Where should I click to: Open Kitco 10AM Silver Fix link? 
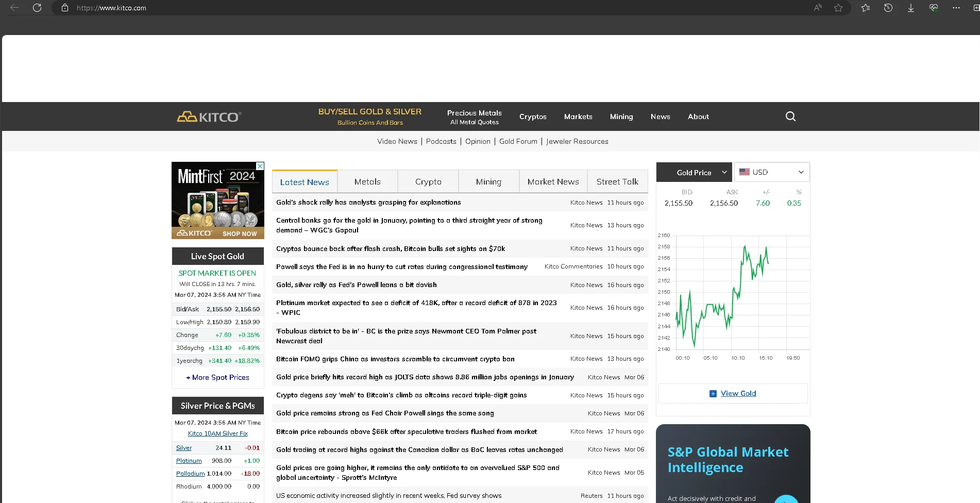click(x=218, y=433)
